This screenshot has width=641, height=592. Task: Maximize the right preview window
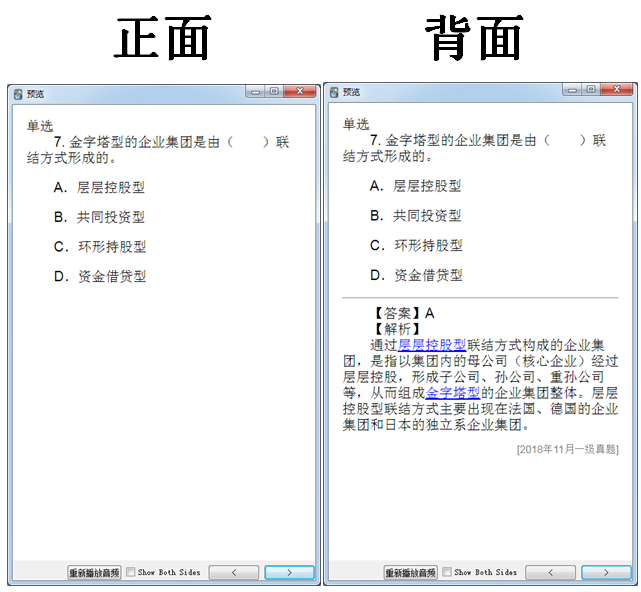pyautogui.click(x=591, y=90)
